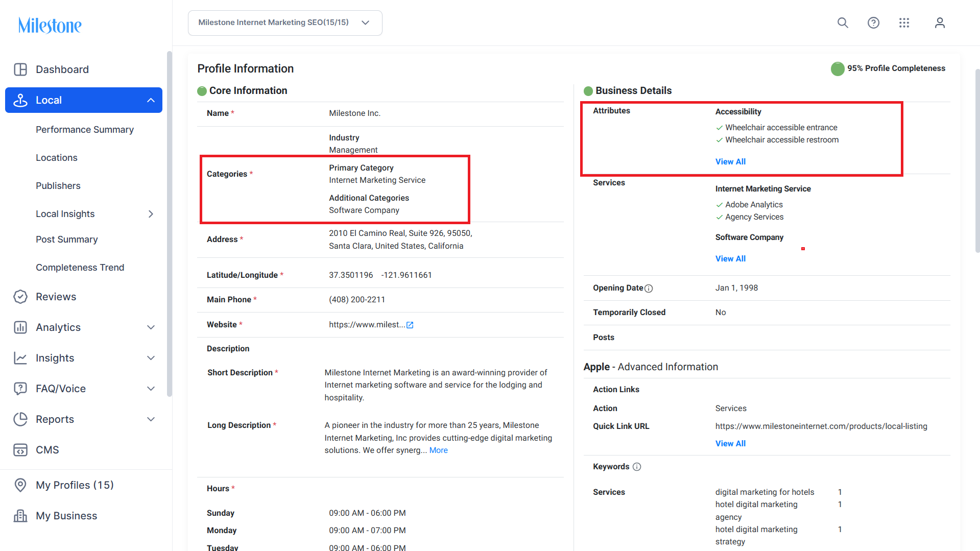Click the My Business building icon
Image resolution: width=980 pixels, height=551 pixels.
pos(20,516)
